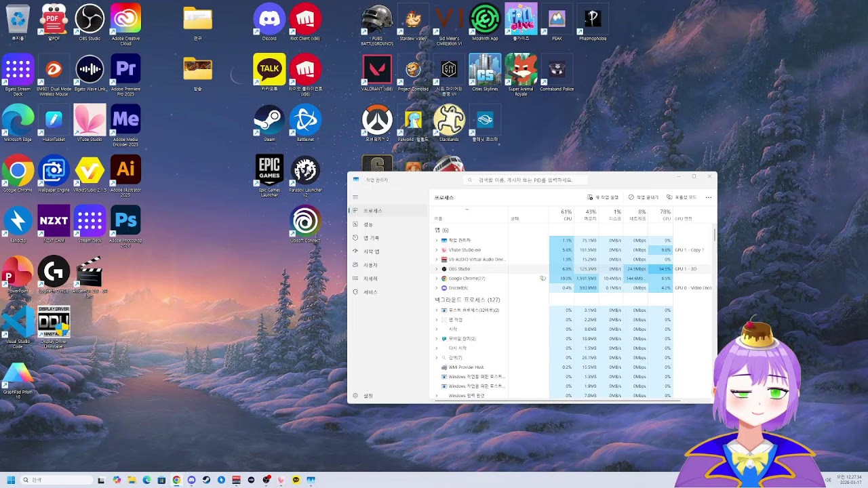This screenshot has width=868, height=488.
Task: Open the Discord desktop shortcut
Action: (269, 22)
